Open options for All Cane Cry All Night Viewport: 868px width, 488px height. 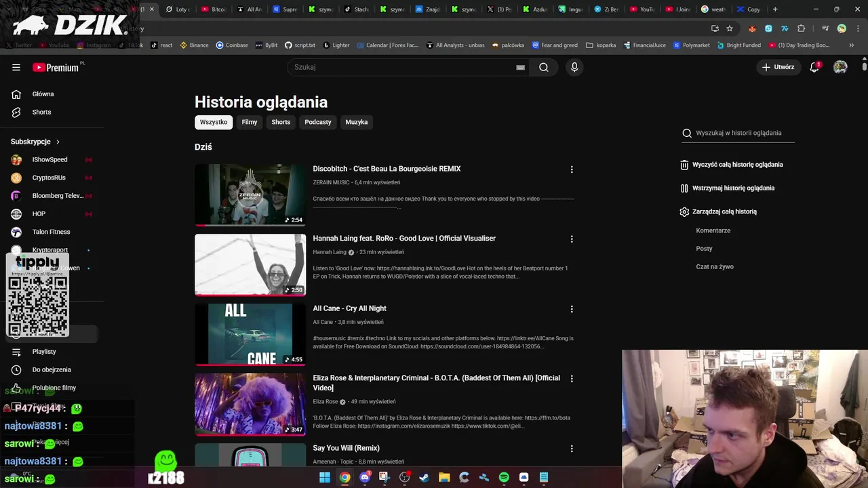click(572, 309)
